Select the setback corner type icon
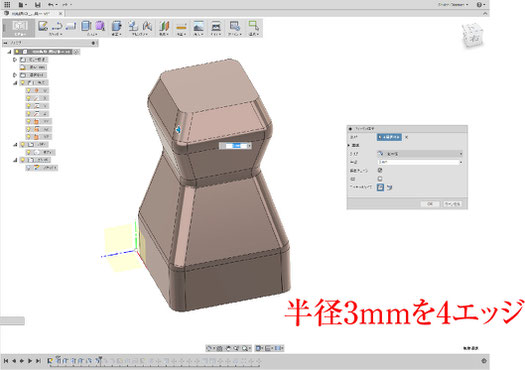Image resolution: width=525 pixels, height=370 pixels. click(389, 188)
